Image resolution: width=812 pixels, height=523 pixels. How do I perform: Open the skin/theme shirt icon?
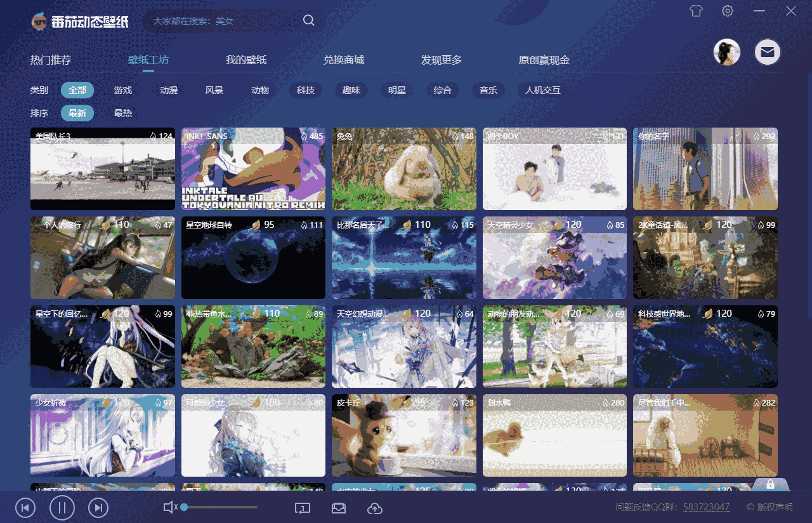click(695, 11)
